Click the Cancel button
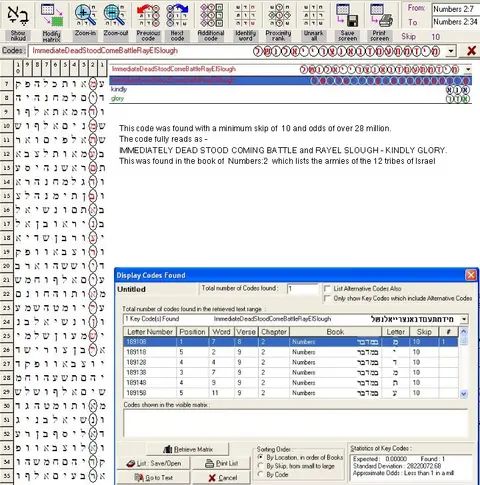480x485 pixels. [222, 478]
